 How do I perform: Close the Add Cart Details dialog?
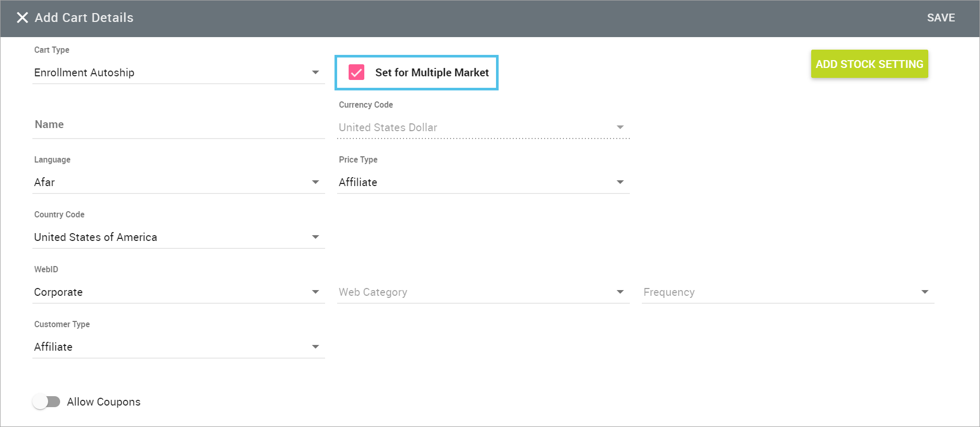pyautogui.click(x=22, y=18)
